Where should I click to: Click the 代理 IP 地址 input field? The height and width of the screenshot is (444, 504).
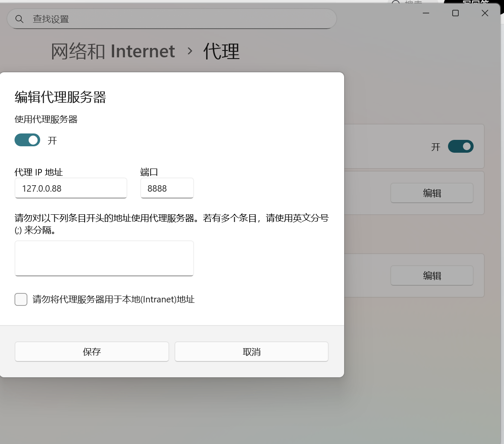[71, 188]
